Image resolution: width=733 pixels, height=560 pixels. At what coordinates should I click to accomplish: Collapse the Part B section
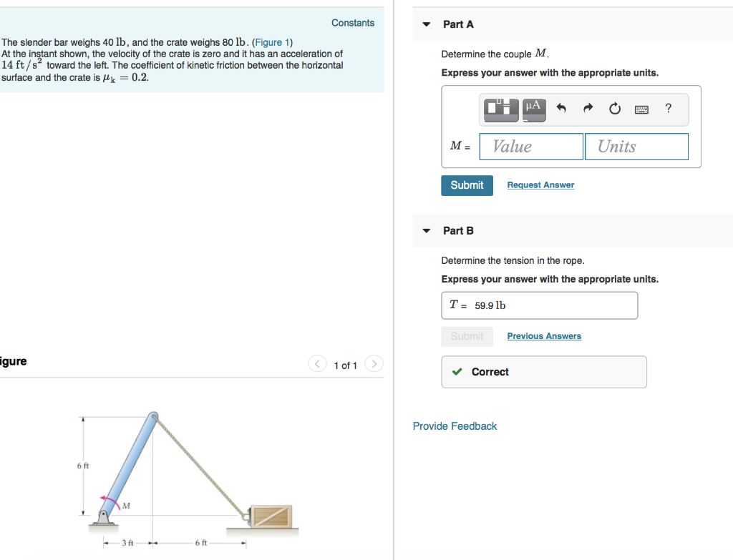point(427,230)
